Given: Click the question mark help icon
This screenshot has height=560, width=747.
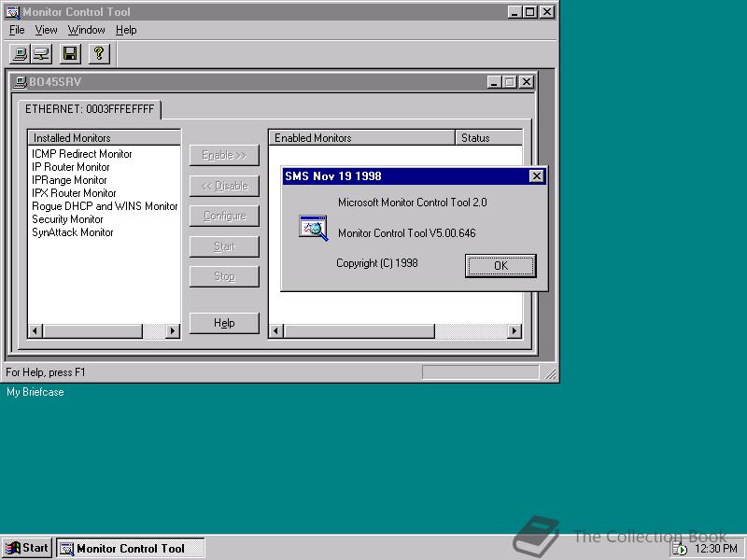Looking at the screenshot, I should [x=99, y=54].
